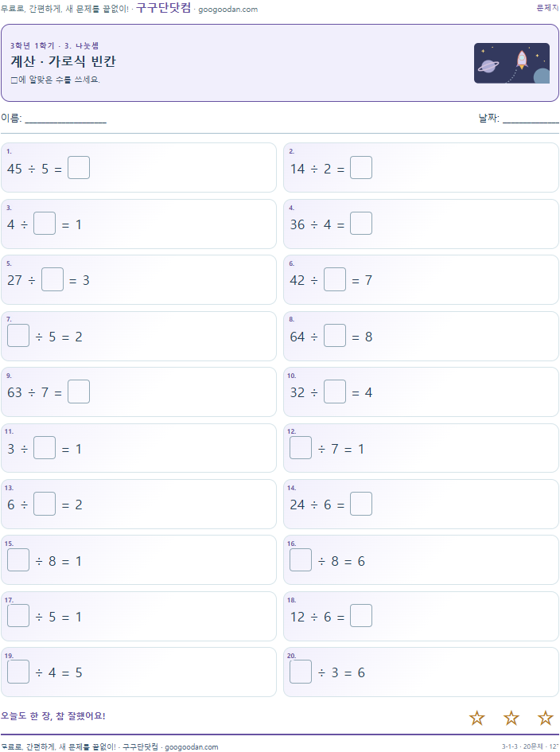Select the blank divisor in 4 ÷ □ = 1
The image size is (560, 752).
pos(45,224)
